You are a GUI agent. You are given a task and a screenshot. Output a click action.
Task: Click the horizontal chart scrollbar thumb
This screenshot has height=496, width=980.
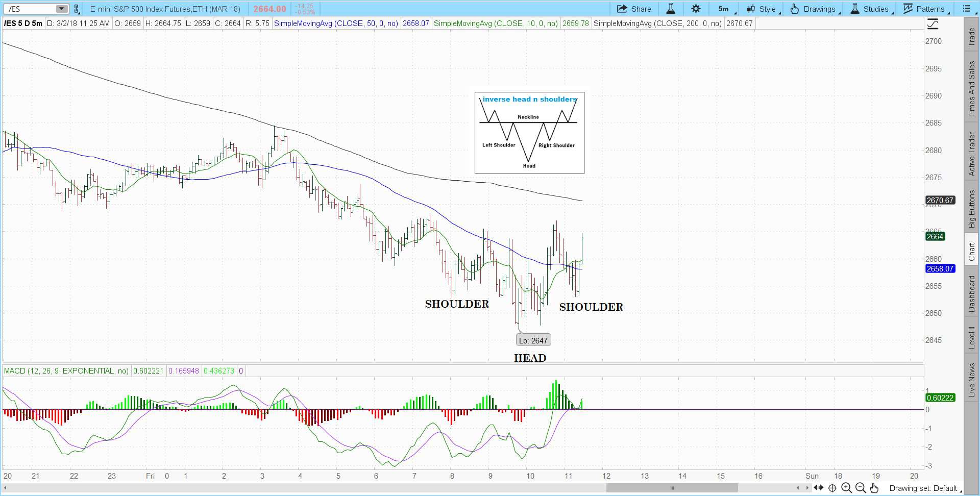(x=672, y=488)
